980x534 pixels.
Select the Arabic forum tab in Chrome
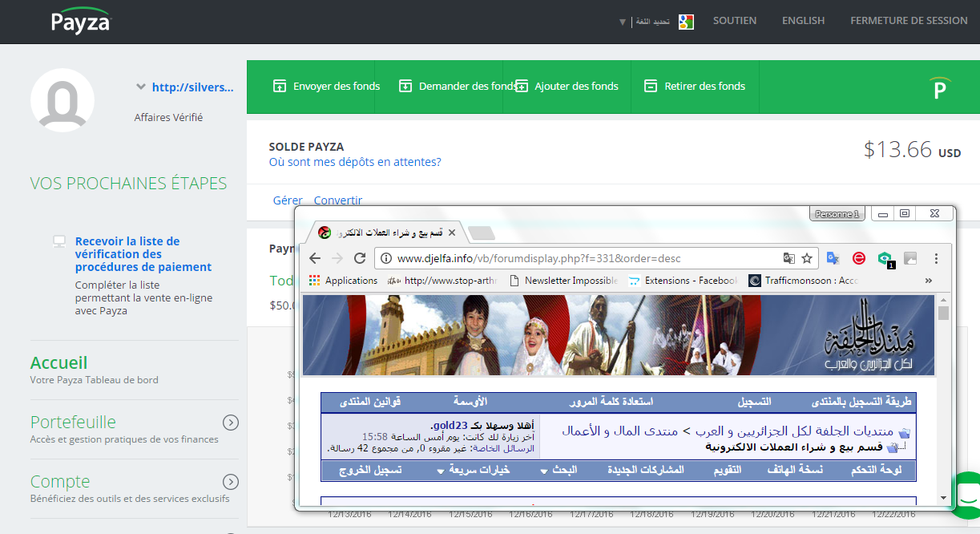pyautogui.click(x=386, y=233)
